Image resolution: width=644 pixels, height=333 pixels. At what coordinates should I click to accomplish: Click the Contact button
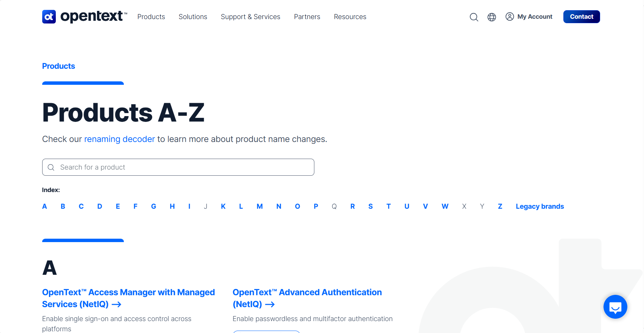click(581, 17)
